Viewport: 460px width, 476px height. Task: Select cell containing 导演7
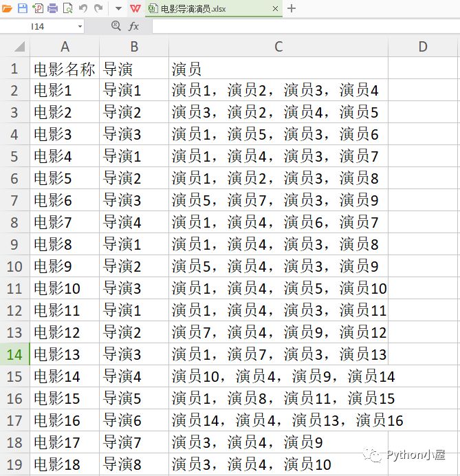pyautogui.click(x=134, y=442)
